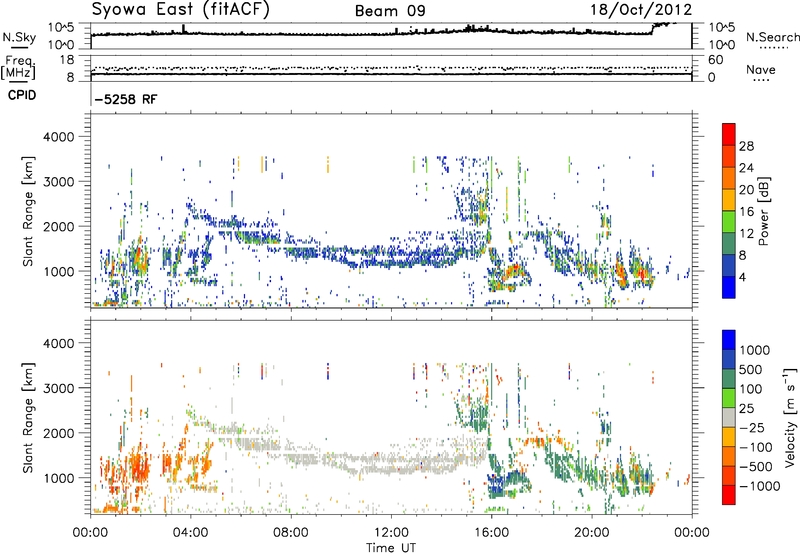Click the '28' power colorbar tick
This screenshot has height=554, width=800.
746,146
